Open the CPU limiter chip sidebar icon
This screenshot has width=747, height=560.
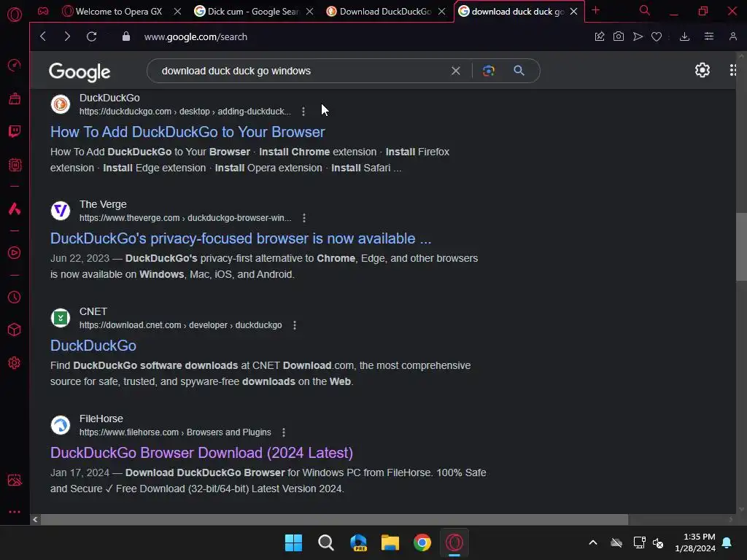pyautogui.click(x=15, y=166)
